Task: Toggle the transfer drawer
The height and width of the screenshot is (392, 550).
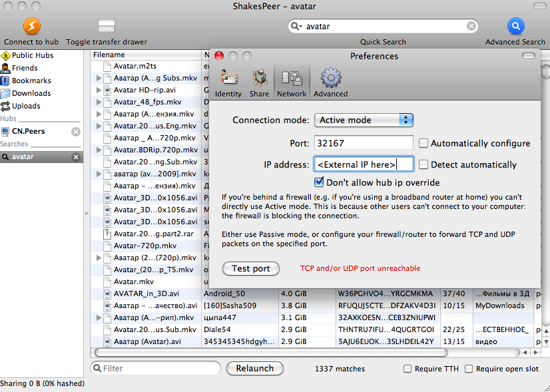Action: click(x=107, y=26)
